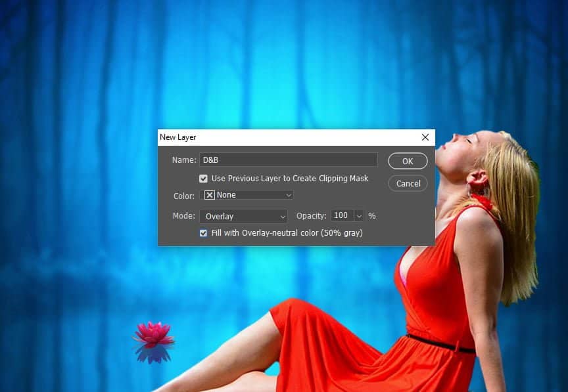This screenshot has width=568, height=392.
Task: Click the Opacity value field showing 100
Action: click(341, 216)
